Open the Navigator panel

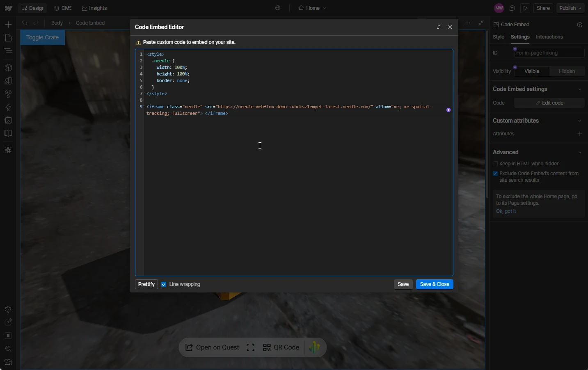[8, 51]
